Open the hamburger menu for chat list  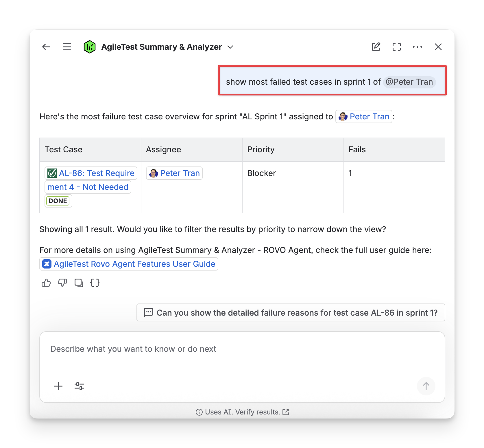point(67,47)
